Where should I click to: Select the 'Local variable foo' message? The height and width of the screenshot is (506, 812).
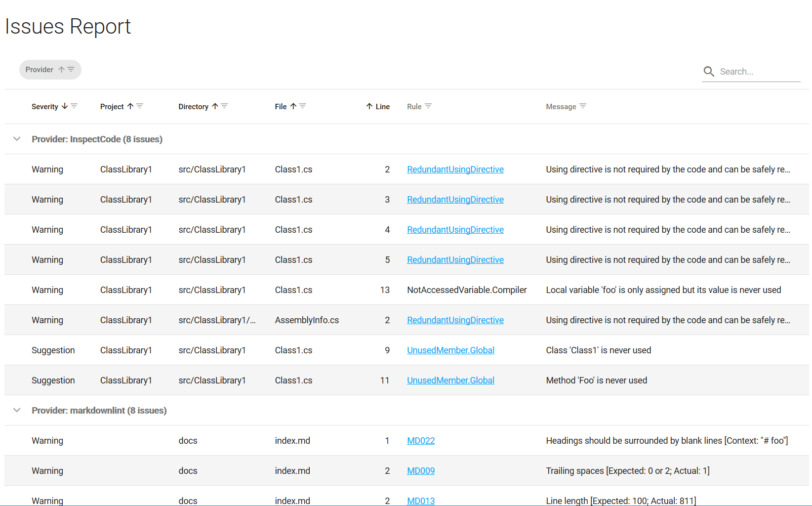coord(663,290)
